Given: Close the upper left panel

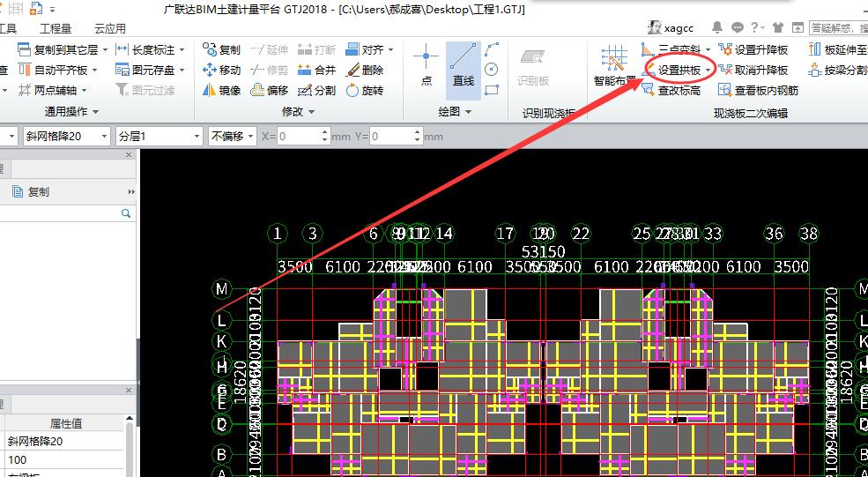Looking at the screenshot, I should [x=129, y=155].
